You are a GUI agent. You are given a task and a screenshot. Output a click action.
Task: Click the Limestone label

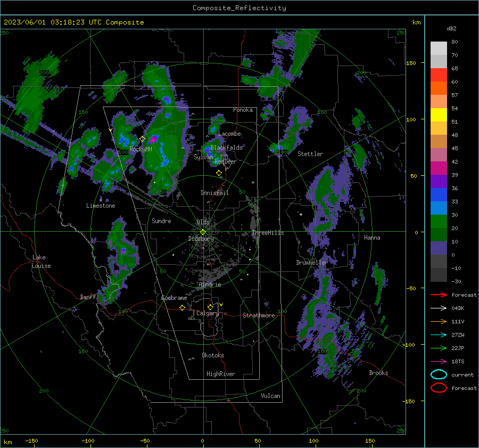pyautogui.click(x=101, y=206)
